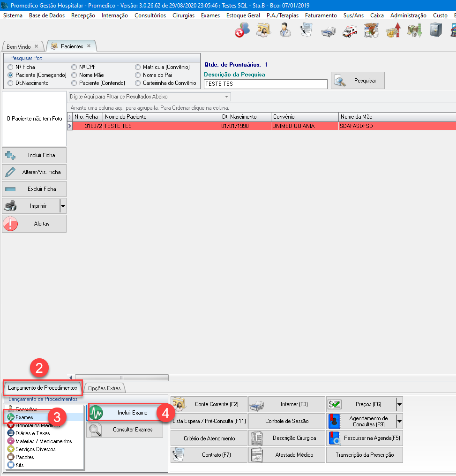Expand the results filter combo box
The height and width of the screenshot is (476, 456).
point(227,97)
